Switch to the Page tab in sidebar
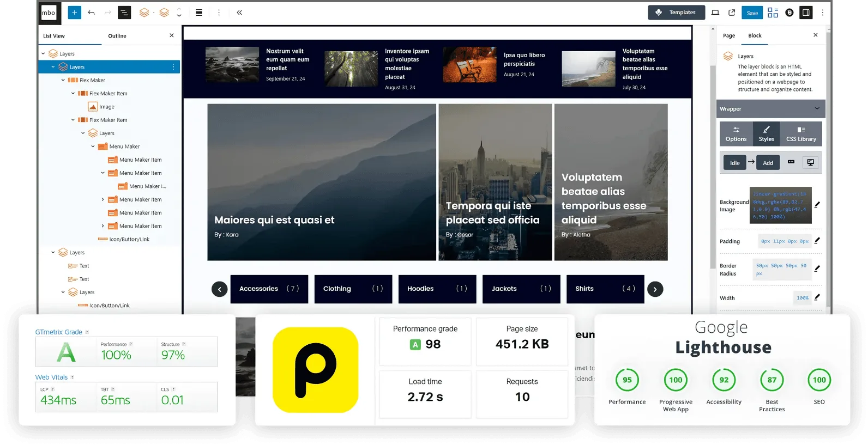This screenshot has height=445, width=868. point(729,36)
